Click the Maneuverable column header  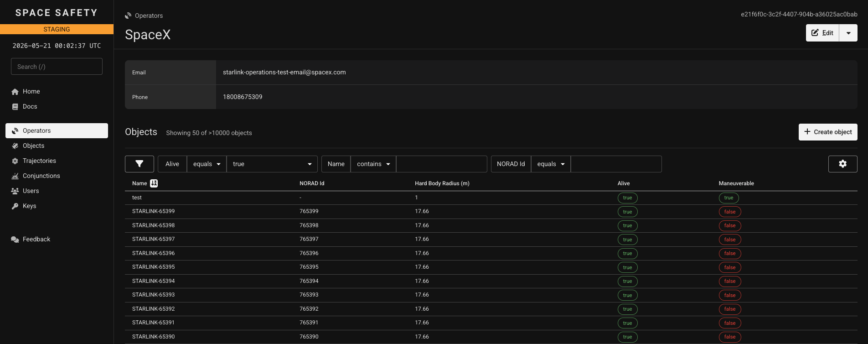[736, 183]
